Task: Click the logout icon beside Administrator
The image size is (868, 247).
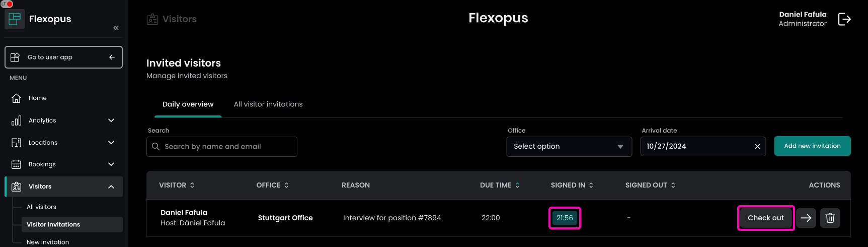Action: 844,19
